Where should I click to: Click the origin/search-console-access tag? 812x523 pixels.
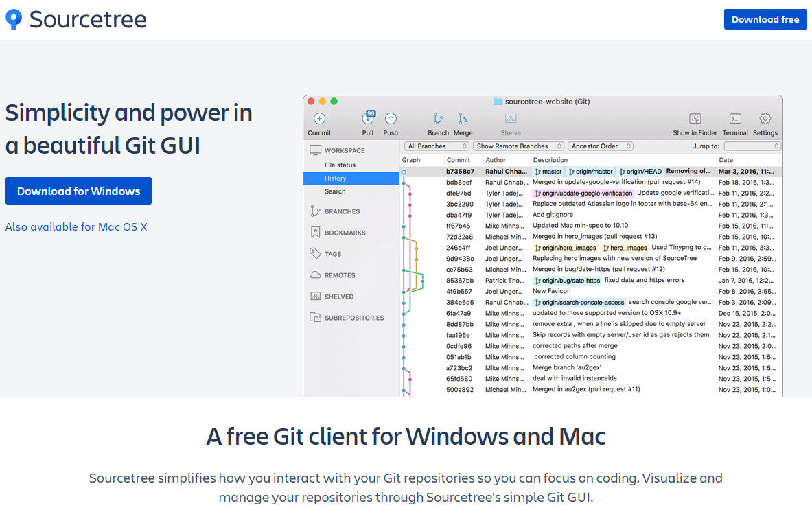tap(579, 302)
